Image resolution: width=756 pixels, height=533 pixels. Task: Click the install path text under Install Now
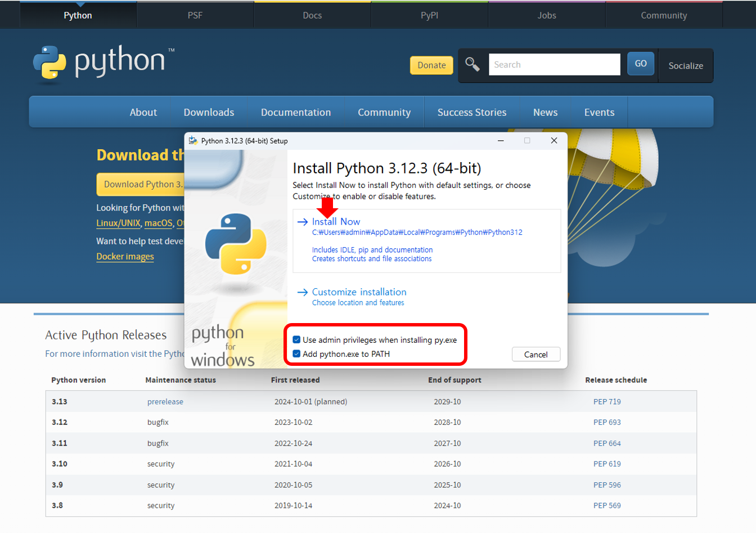coord(417,232)
